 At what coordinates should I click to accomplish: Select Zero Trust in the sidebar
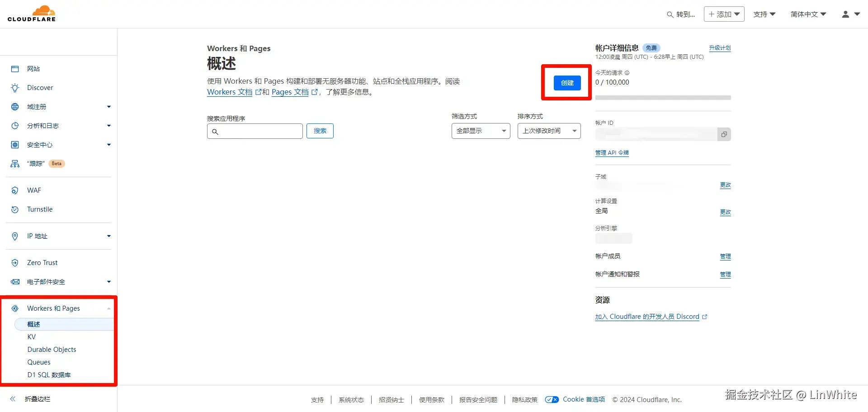(42, 262)
